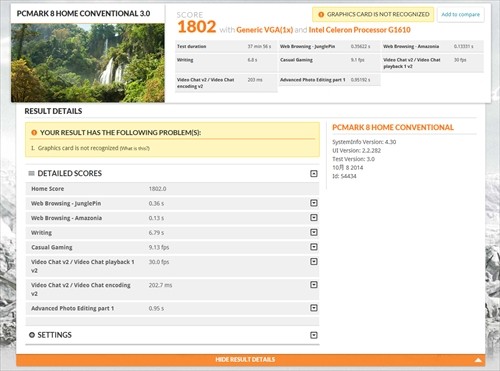Viewport: 500px width, 371px height.
Task: Click the Writing value 6.79 s
Action: tap(156, 233)
